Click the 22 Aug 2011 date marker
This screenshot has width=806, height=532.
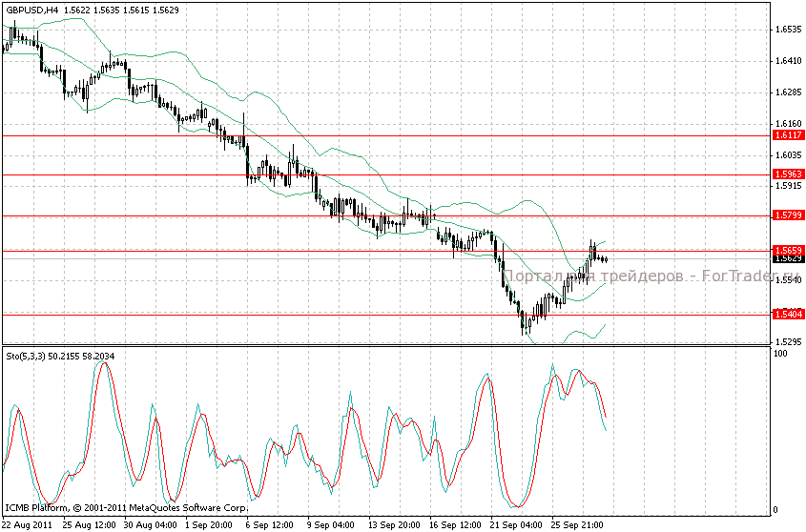[28, 524]
